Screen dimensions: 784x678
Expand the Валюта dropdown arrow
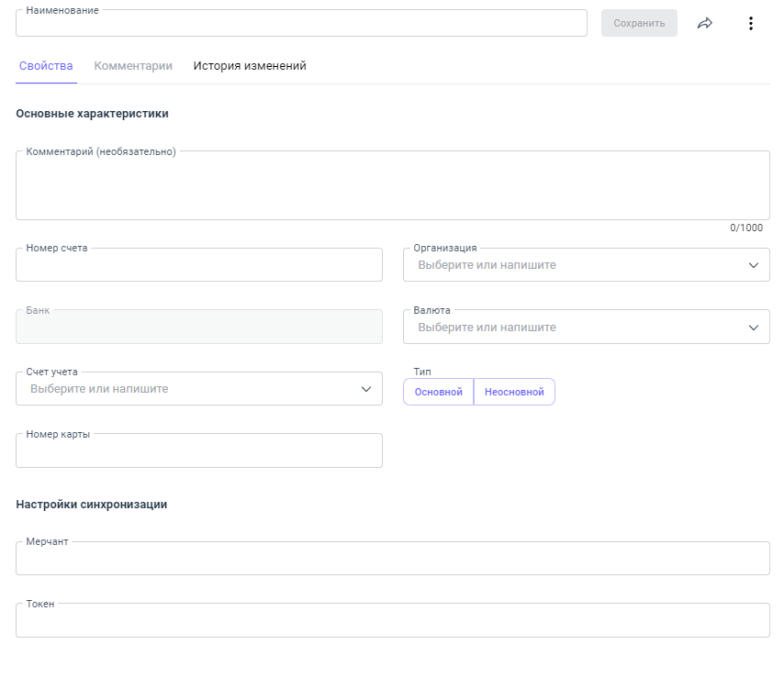point(753,328)
